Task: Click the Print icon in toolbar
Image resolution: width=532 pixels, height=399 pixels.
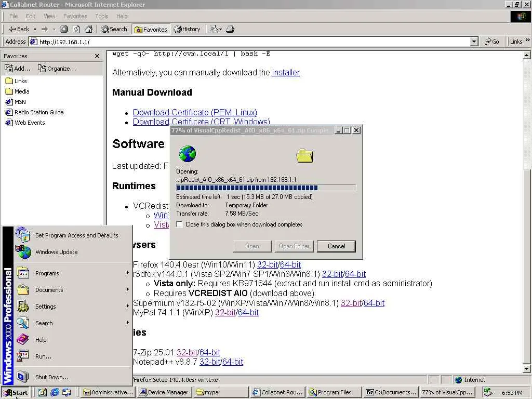Action: pyautogui.click(x=230, y=29)
